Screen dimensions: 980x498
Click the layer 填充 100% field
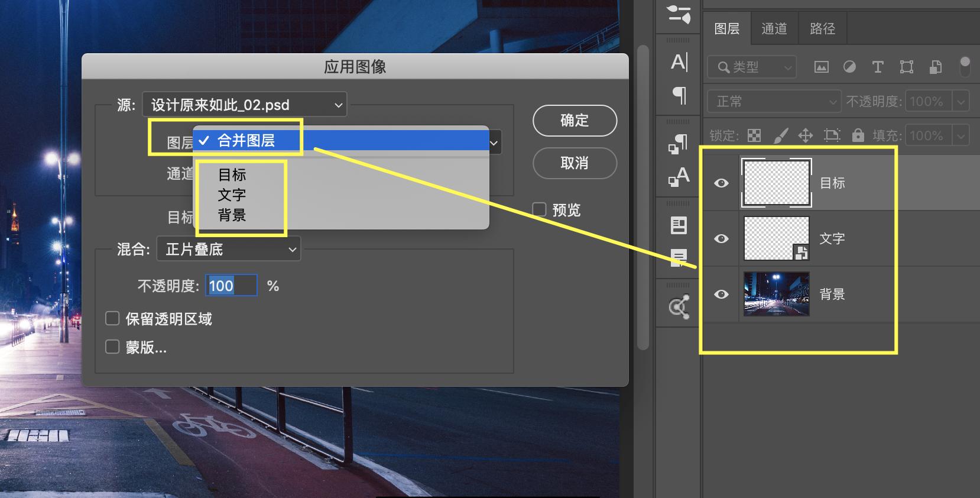click(927, 135)
